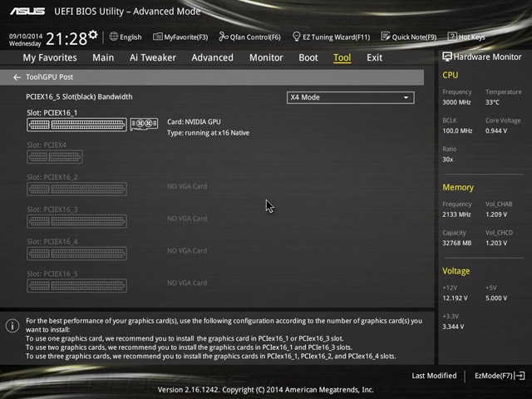Image resolution: width=532 pixels, height=399 pixels.
Task: Click the dropdown arrow of X4 Mode
Action: point(406,98)
